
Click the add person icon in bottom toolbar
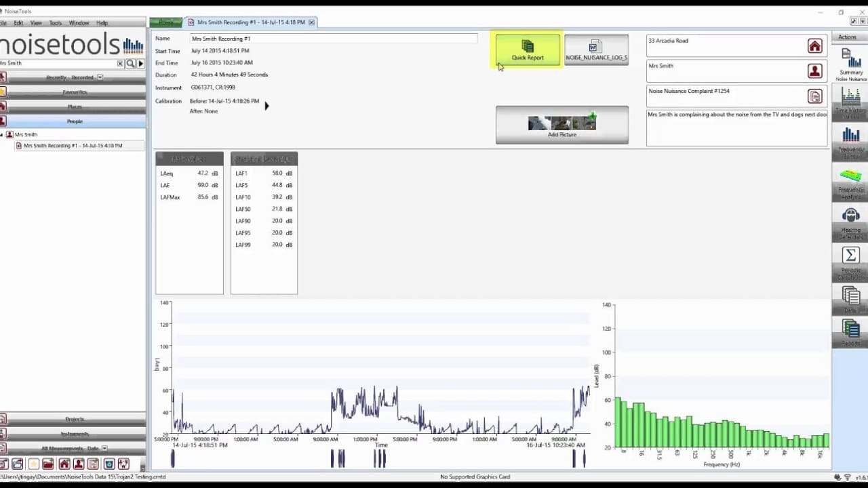[x=79, y=464]
